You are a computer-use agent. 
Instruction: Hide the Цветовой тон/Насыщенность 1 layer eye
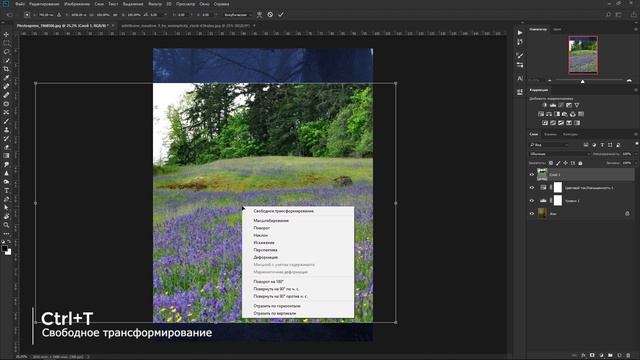[532, 188]
